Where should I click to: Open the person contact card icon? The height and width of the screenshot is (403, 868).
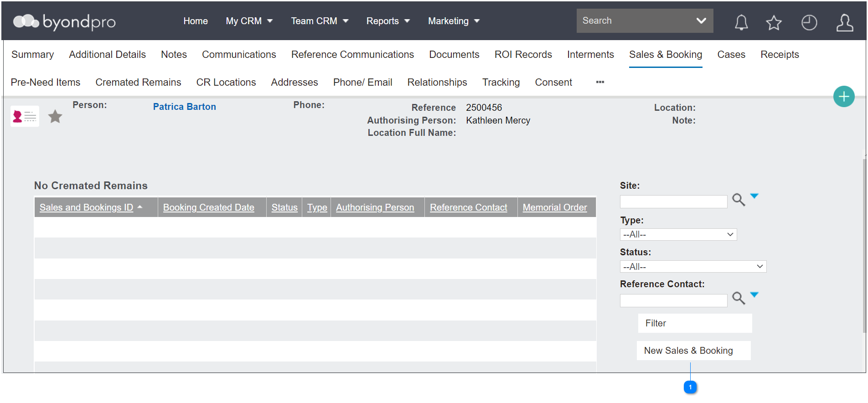tap(25, 116)
